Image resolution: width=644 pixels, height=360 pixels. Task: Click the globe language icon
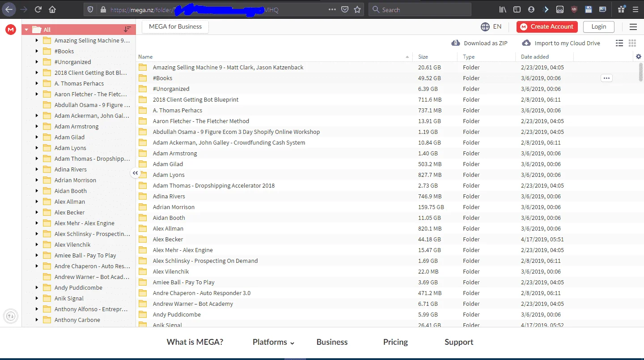coord(485,27)
